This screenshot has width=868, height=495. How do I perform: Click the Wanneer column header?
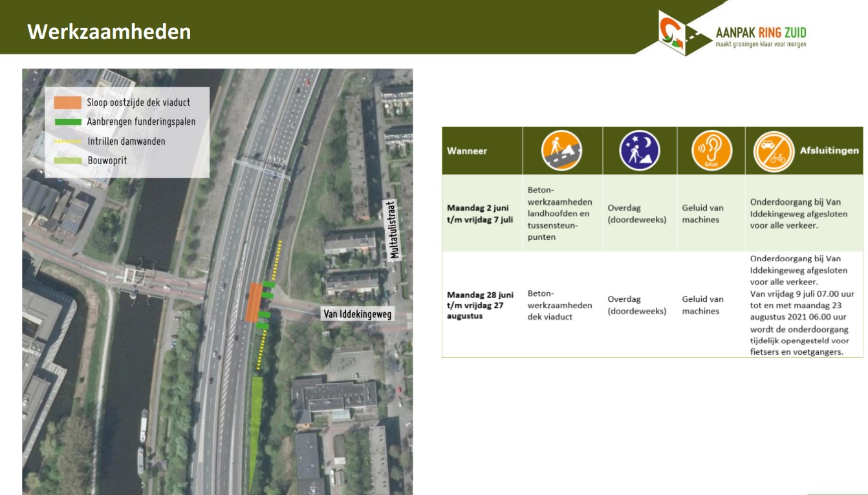pos(467,151)
